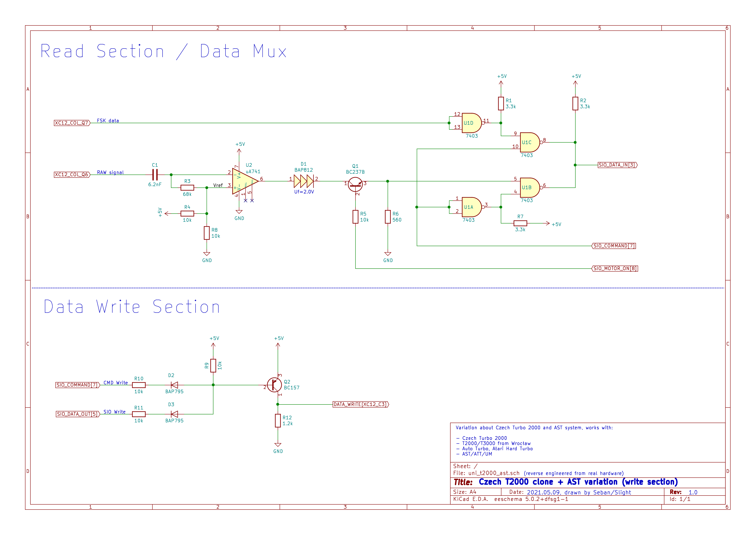Click the D1 BAP812 triple diode symbol
This screenshot has width=756, height=535.
[x=304, y=181]
